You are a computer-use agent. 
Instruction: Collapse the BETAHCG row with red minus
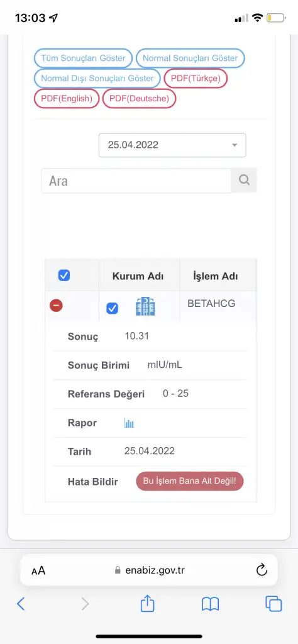pos(56,306)
